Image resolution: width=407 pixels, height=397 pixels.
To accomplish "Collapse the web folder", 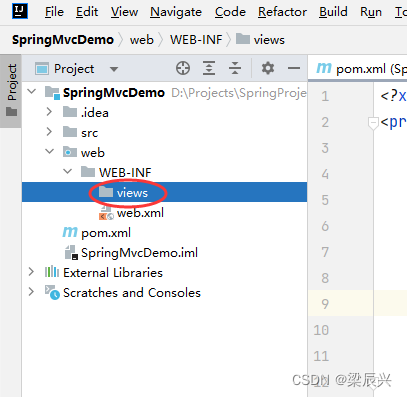I will [x=50, y=151].
